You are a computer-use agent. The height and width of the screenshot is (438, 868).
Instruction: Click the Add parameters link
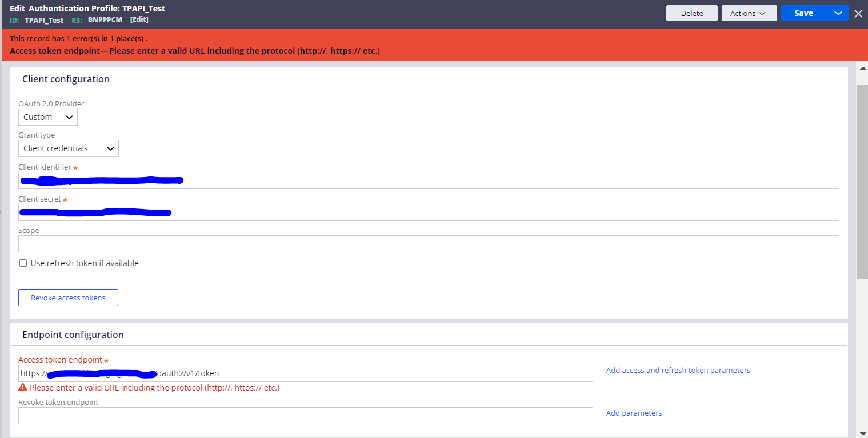click(x=634, y=413)
